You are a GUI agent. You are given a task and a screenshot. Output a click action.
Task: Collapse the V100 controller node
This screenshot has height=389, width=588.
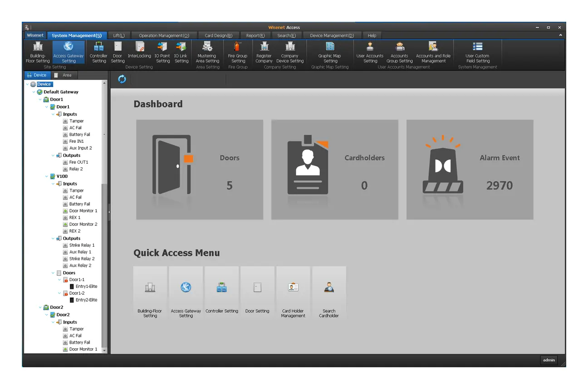[x=47, y=176]
